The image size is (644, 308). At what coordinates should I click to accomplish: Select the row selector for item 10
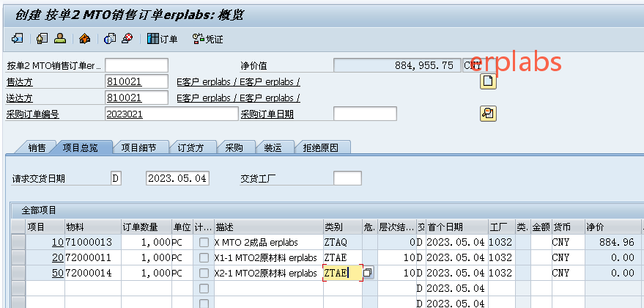(18, 242)
